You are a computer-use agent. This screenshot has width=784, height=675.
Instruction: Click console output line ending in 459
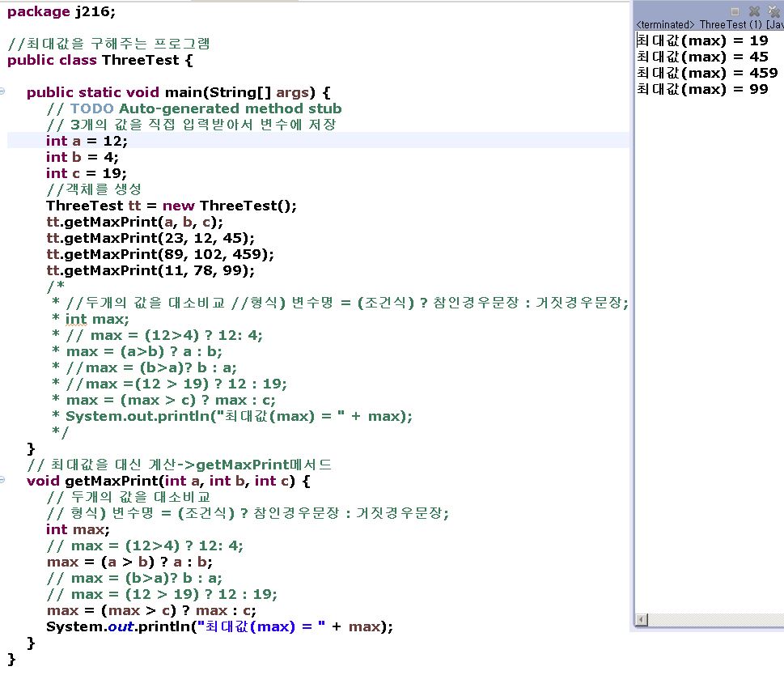707,73
